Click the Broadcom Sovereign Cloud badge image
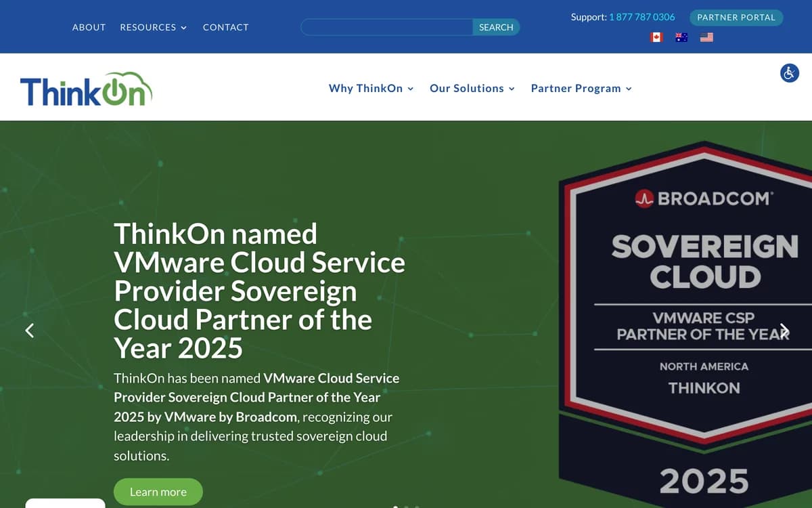The width and height of the screenshot is (812, 508). [685, 324]
